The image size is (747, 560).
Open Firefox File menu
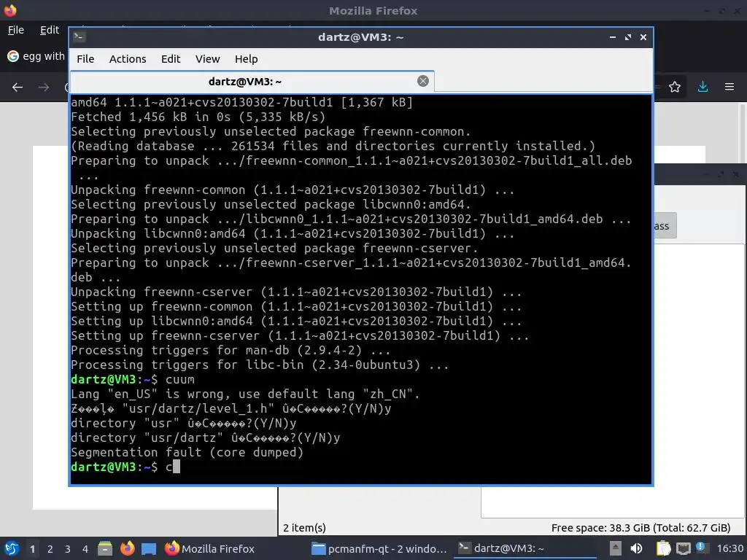tap(16, 30)
